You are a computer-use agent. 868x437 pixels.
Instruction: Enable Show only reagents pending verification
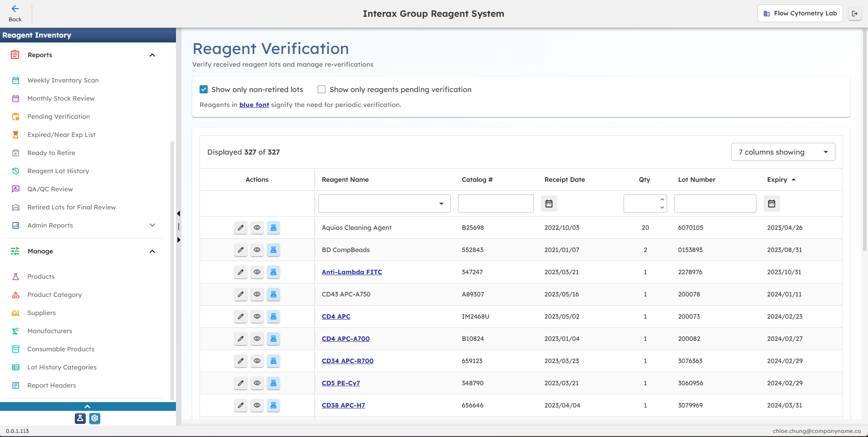322,89
